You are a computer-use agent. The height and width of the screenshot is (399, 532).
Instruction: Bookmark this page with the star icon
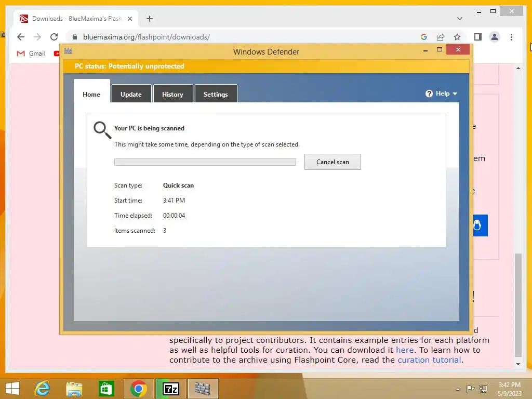tap(457, 37)
